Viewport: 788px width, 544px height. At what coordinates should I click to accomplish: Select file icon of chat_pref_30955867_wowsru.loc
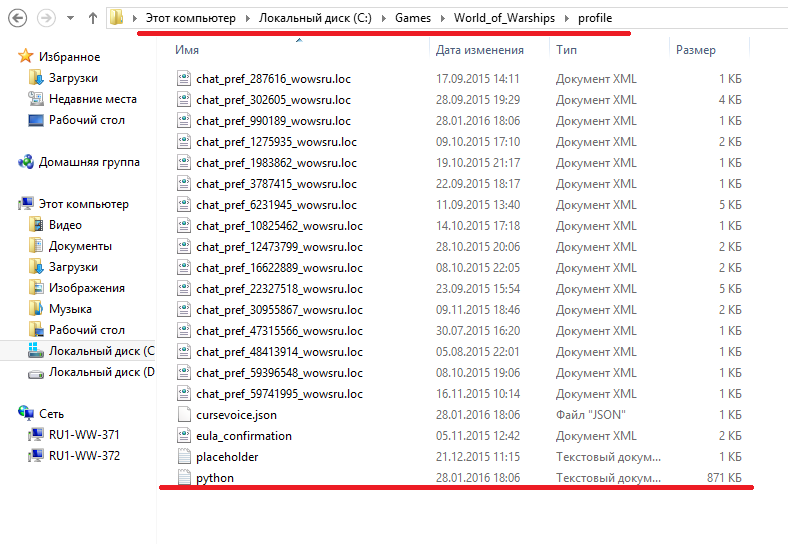coord(184,310)
